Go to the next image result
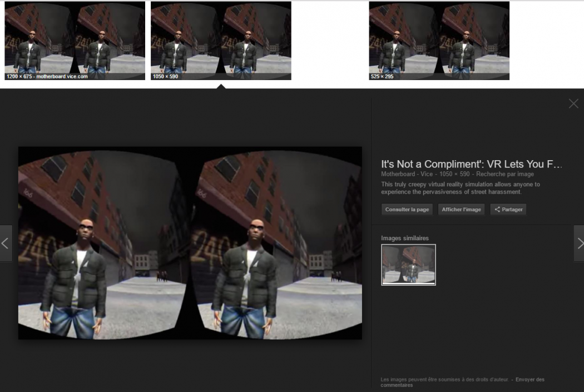Viewport: 584px width, 392px height. (x=579, y=244)
